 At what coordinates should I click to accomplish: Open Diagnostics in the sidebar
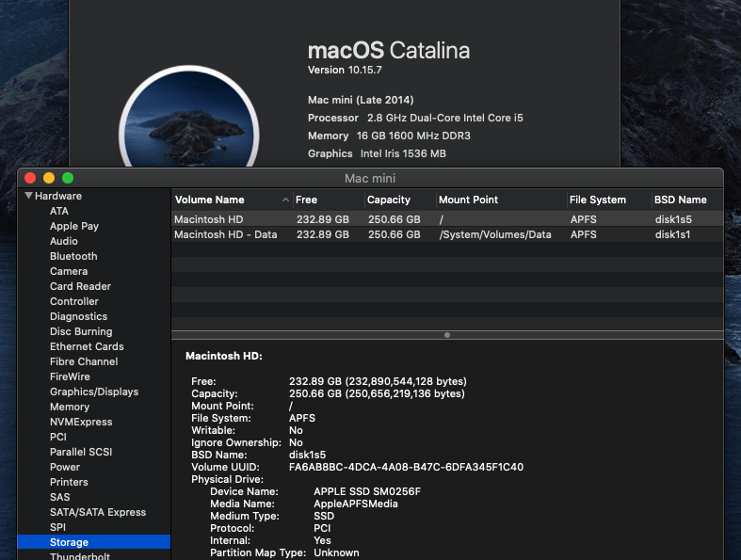(x=78, y=316)
